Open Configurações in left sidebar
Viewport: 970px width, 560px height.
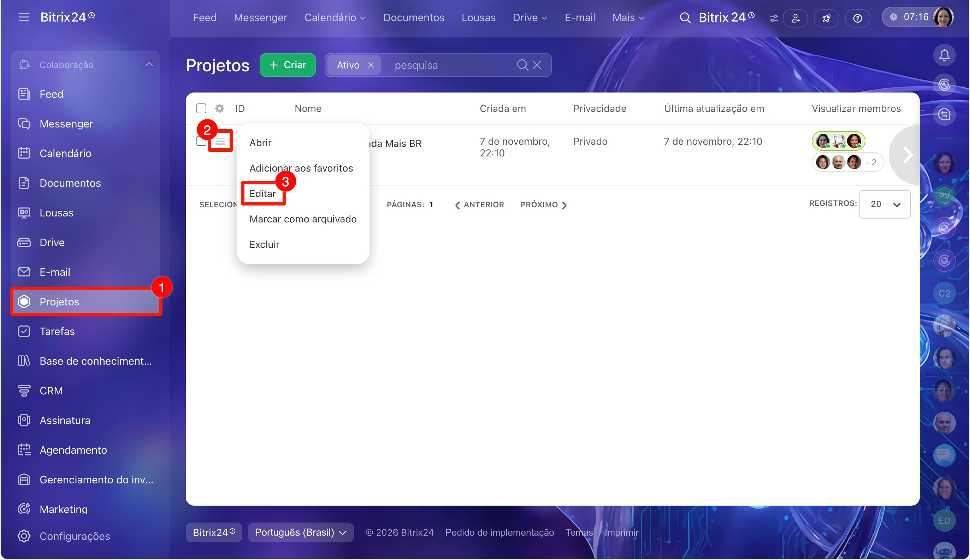[x=85, y=536]
